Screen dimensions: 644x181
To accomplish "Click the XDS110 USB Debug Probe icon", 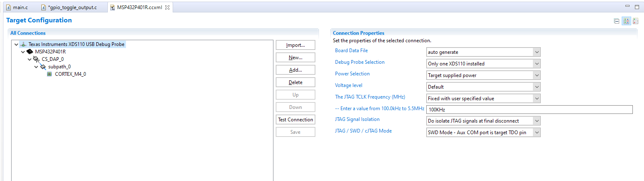I will pos(23,44).
